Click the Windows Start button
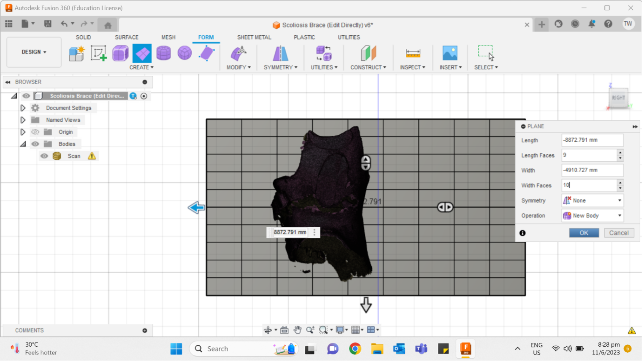 point(176,349)
